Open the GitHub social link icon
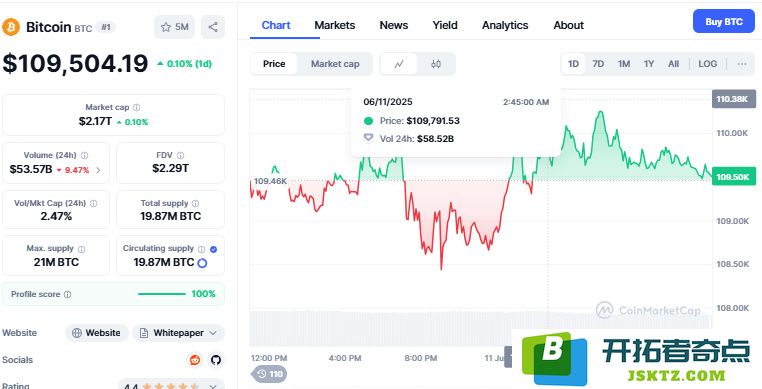Viewport: 762px width, 389px height. coord(216,360)
